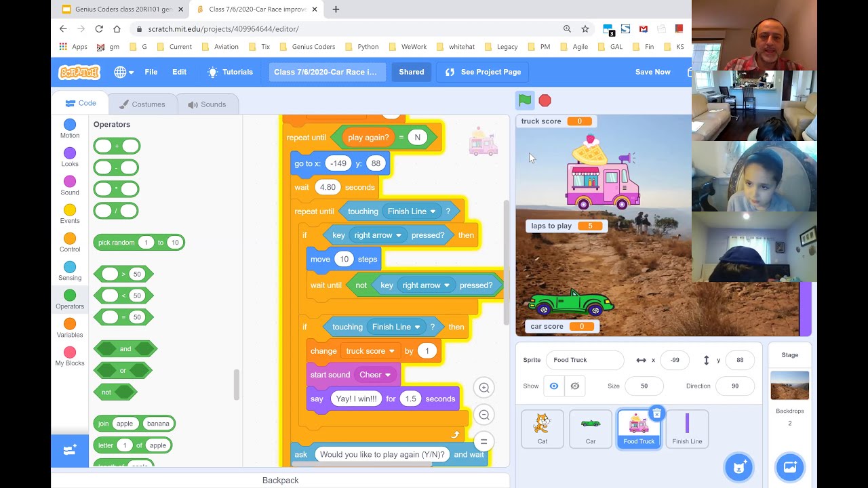The width and height of the screenshot is (868, 488).
Task: Open the Edit menu
Action: point(179,72)
